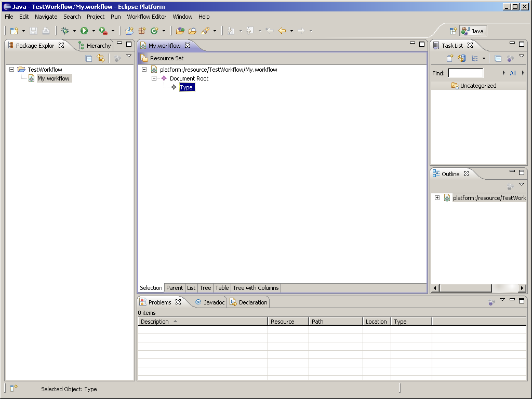Click the Open Perspective icon beside Java

[453, 31]
